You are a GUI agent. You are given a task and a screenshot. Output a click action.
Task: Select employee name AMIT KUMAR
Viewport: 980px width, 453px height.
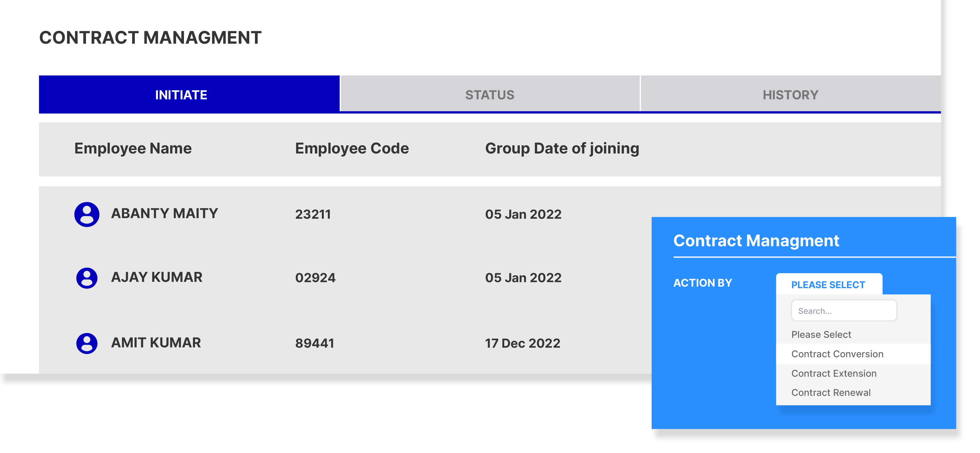155,343
